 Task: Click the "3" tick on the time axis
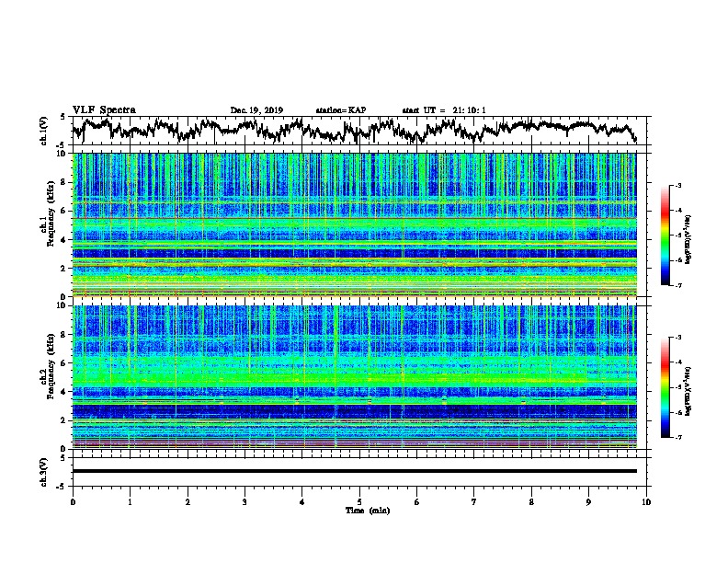245,502
